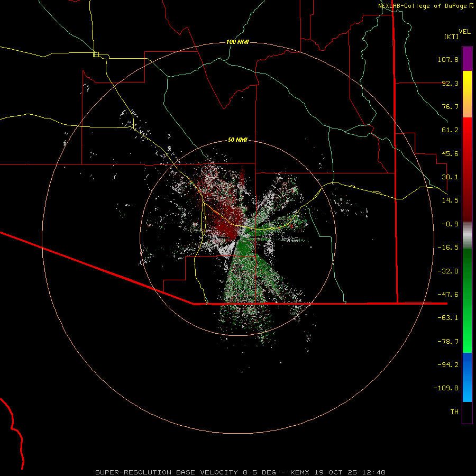This screenshot has width=476, height=476.
Task: Select the -47.6 legend value
Action: click(448, 295)
